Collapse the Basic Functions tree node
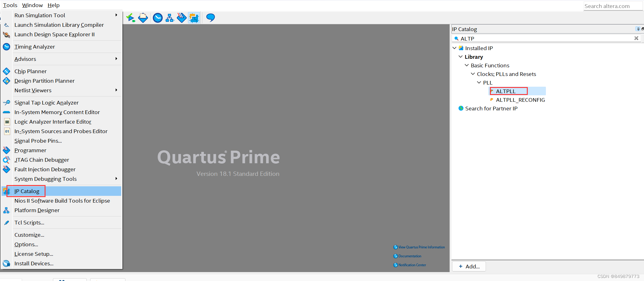Screen dimensions: 644x281 click(467, 65)
